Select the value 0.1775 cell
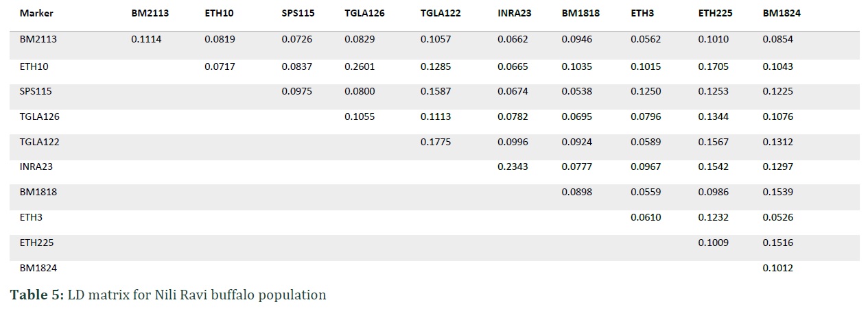The height and width of the screenshot is (309, 868). (436, 142)
